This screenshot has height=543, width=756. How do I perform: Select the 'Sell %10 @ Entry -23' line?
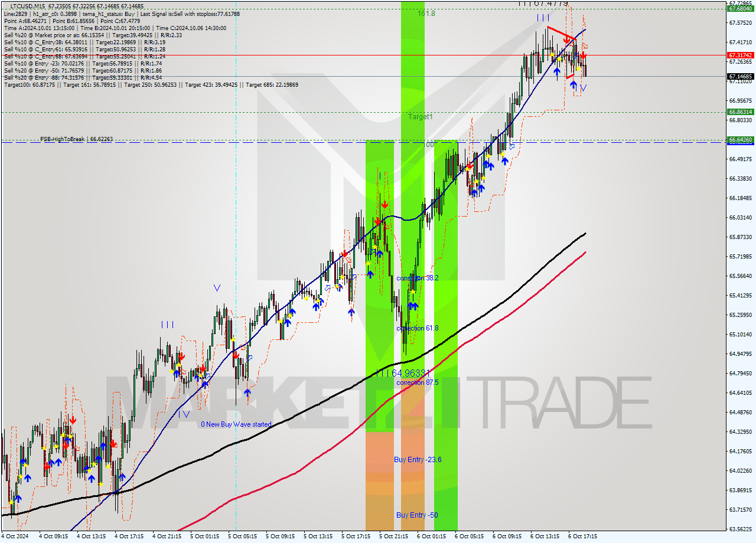pos(83,63)
